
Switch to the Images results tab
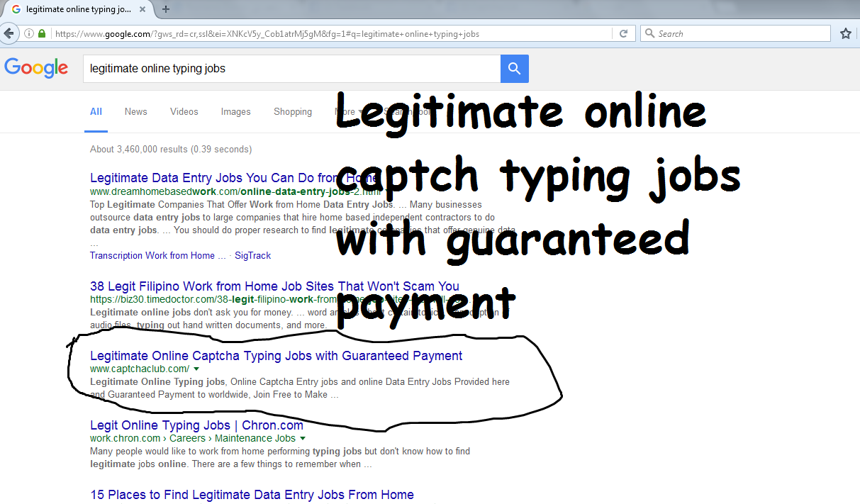(x=235, y=111)
